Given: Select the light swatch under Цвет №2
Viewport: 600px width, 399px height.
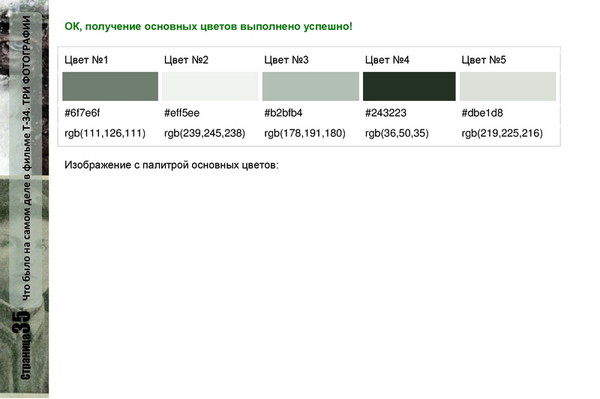Looking at the screenshot, I should [210, 86].
